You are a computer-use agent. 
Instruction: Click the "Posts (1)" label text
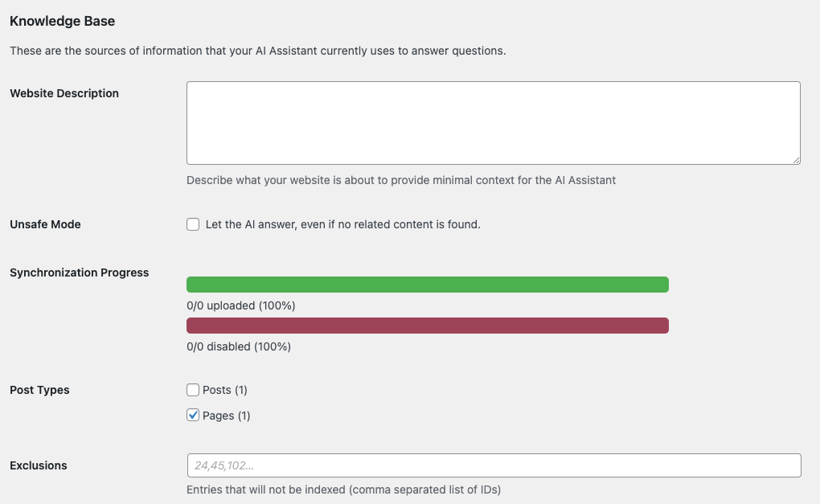pyautogui.click(x=225, y=390)
